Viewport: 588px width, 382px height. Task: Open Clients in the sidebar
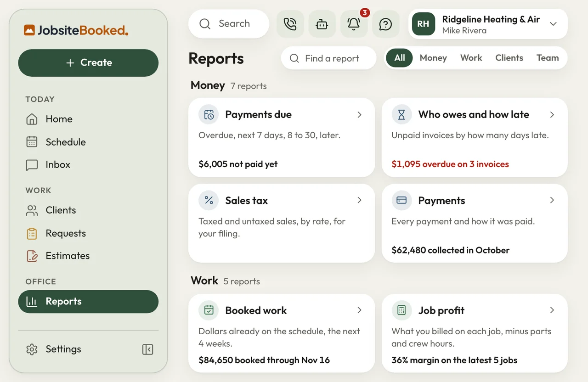[x=88, y=210]
